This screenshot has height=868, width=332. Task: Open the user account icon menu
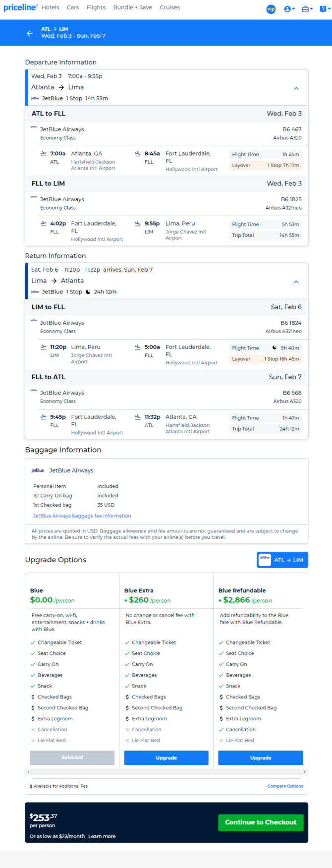(289, 9)
